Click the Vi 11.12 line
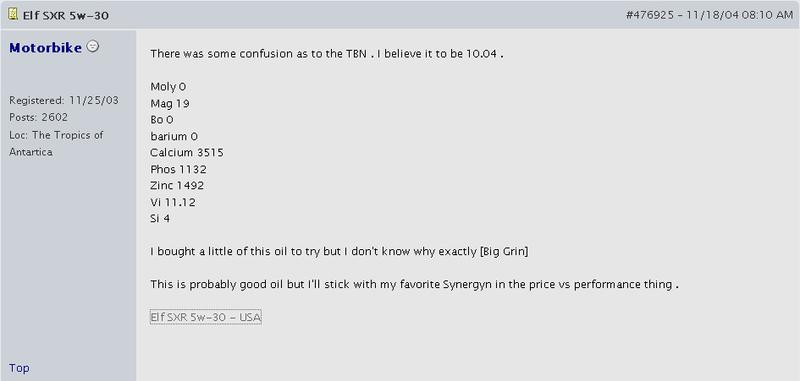This screenshot has height=381, width=800. [172, 202]
